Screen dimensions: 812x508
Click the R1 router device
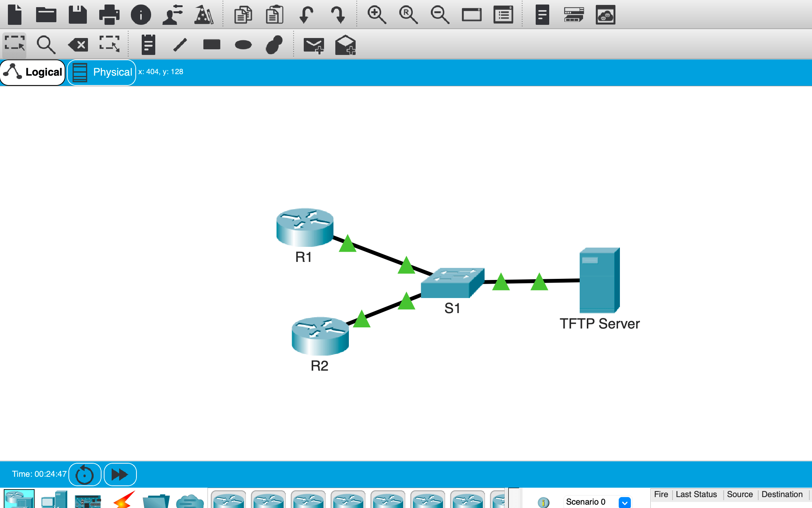click(x=304, y=227)
